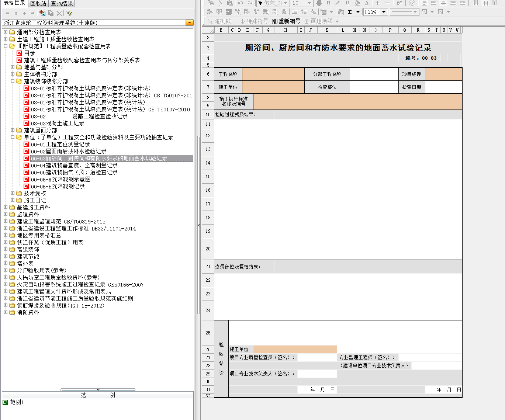The width and height of the screenshot is (505, 420).
Task: Click the up arrow in tree toolbar
Action: (16, 13)
